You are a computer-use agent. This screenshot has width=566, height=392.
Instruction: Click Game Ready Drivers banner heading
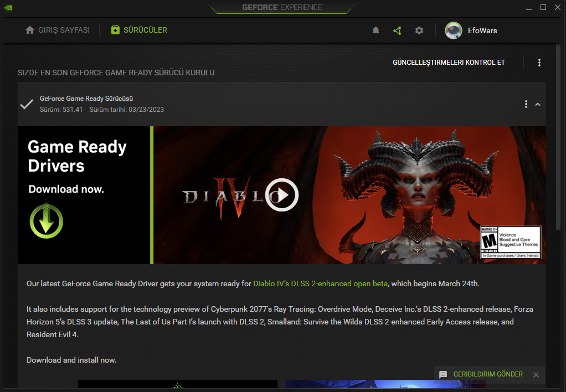[77, 156]
